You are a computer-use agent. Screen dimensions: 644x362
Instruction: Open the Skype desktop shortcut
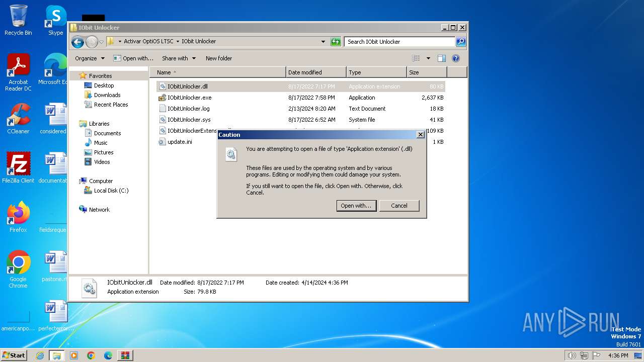(x=55, y=20)
